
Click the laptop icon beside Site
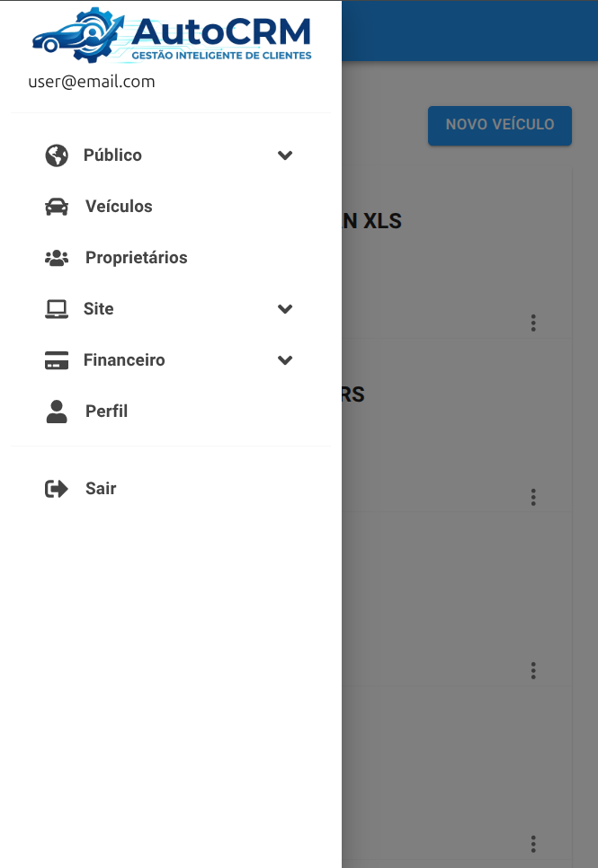tap(57, 309)
